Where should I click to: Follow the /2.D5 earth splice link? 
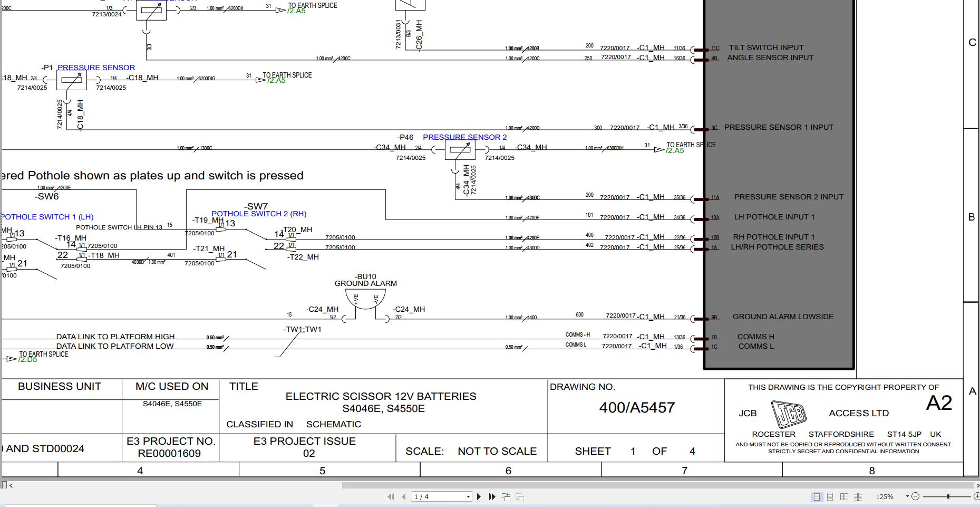pos(28,360)
